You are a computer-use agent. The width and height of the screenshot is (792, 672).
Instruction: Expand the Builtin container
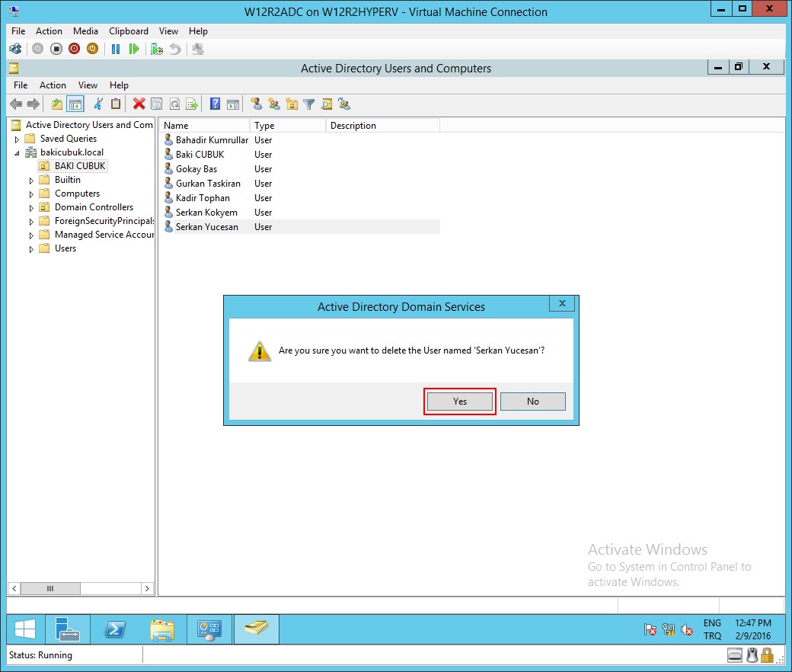coord(31,181)
